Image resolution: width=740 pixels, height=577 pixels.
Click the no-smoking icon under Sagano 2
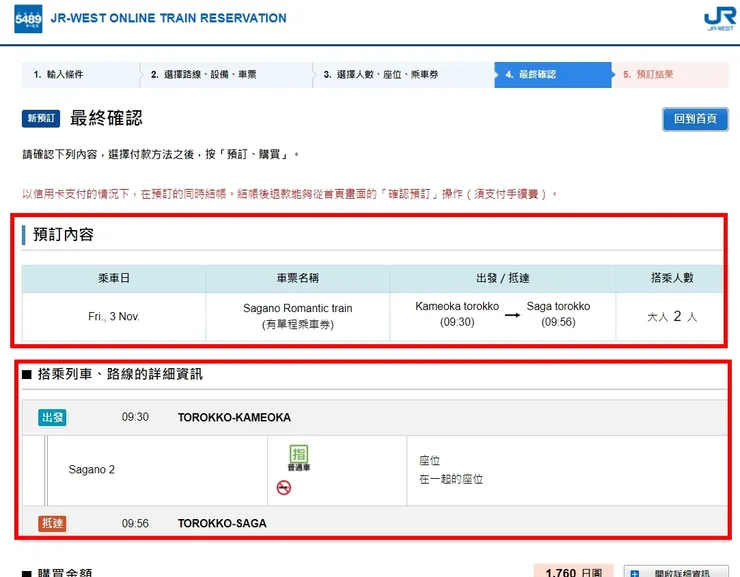284,488
